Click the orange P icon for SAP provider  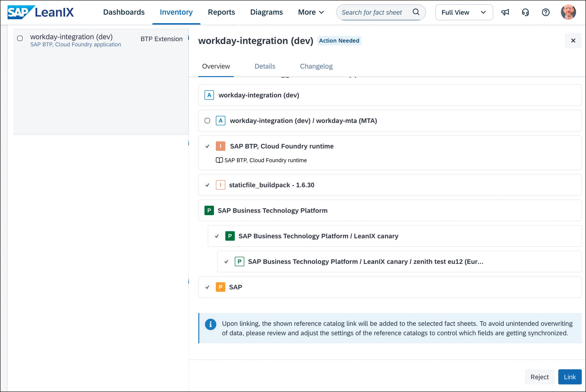(x=220, y=287)
